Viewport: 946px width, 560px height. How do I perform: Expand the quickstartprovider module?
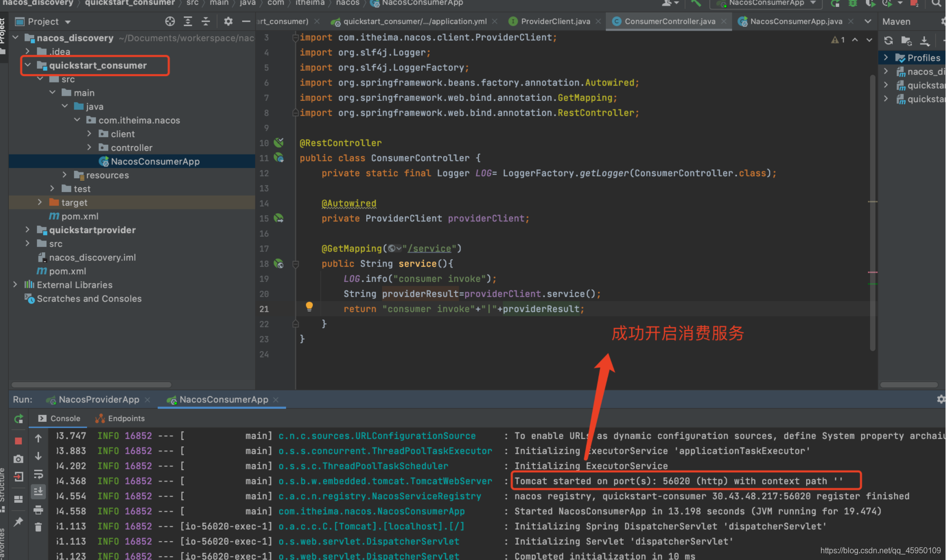28,230
